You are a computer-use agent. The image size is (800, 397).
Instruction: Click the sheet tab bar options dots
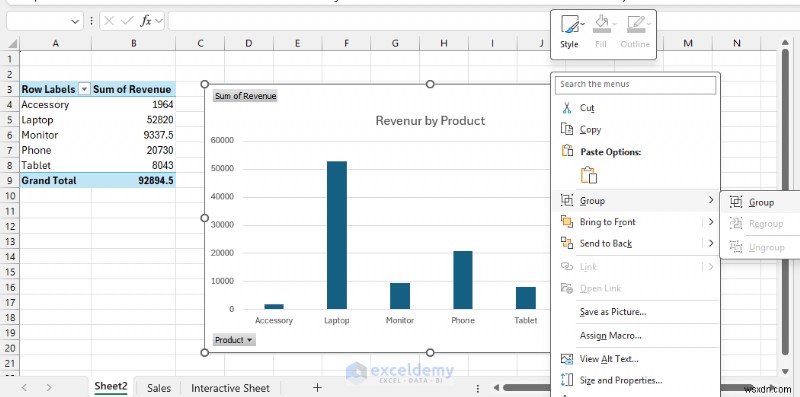click(478, 388)
